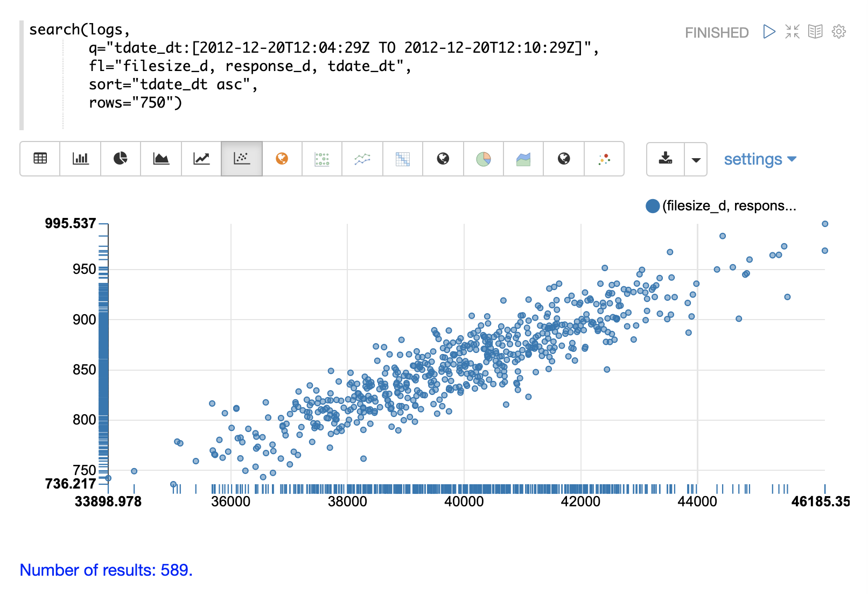Collapse the paragraph output
The width and height of the screenshot is (868, 594).
[x=792, y=32]
